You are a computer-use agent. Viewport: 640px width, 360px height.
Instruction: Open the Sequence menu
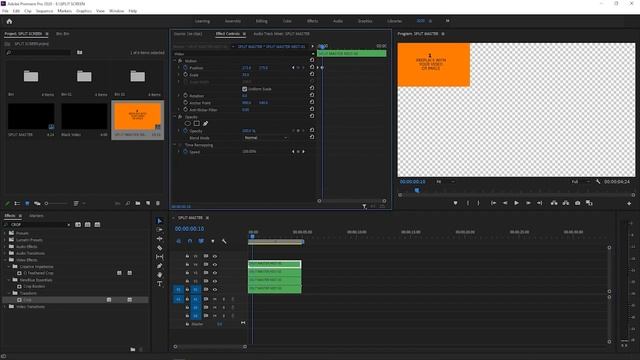44,11
